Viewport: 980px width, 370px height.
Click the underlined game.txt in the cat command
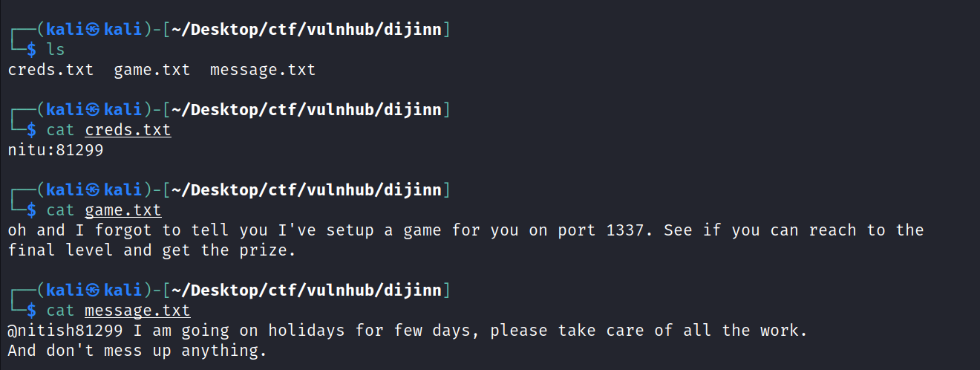(x=122, y=210)
